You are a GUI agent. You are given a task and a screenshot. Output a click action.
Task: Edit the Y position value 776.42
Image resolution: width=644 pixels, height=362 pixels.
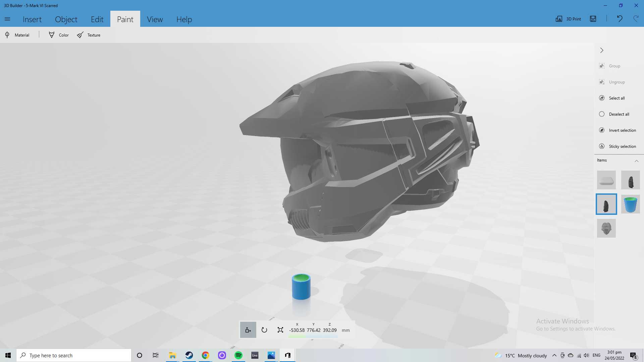tap(314, 330)
